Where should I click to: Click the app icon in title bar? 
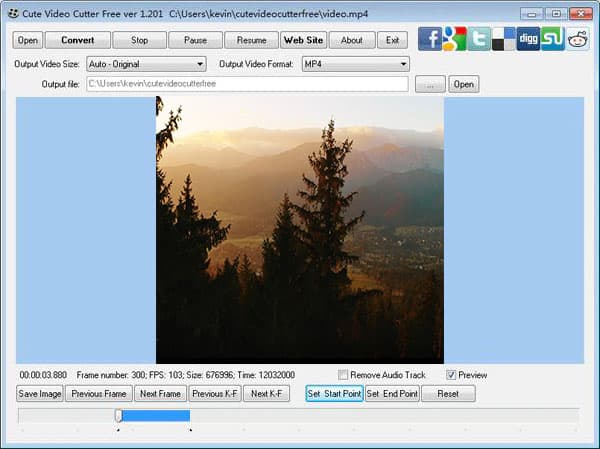coord(12,13)
